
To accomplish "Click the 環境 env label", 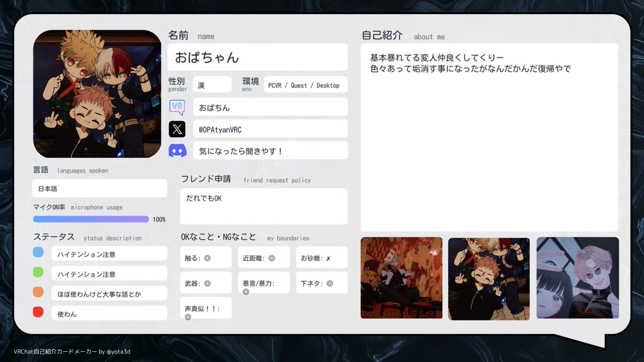I will (x=251, y=84).
